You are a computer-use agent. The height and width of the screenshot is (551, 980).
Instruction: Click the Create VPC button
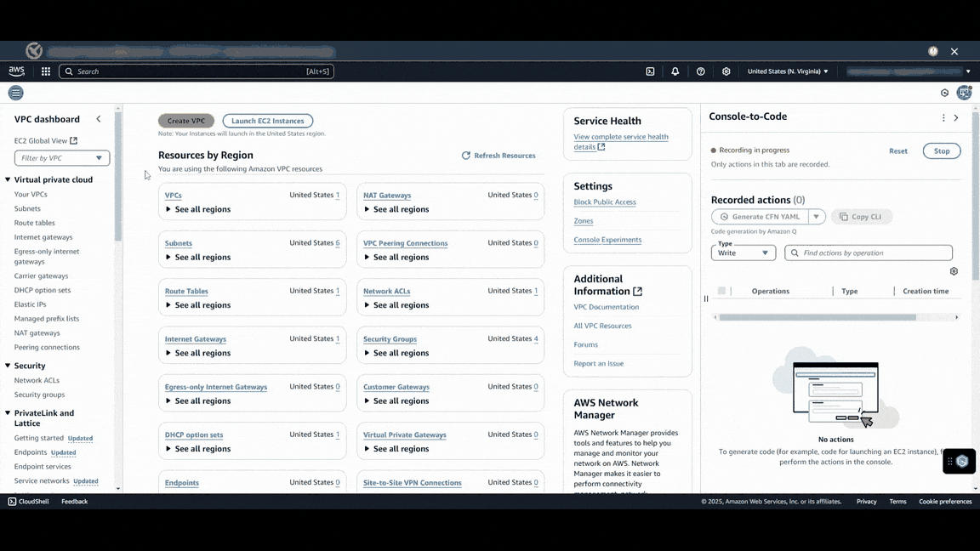[185, 121]
